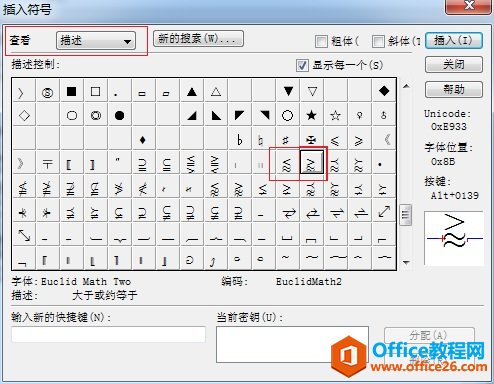The width and height of the screenshot is (494, 384).
Task: Select the double-ring bullseye circle symbol
Action: pyautogui.click(x=96, y=115)
